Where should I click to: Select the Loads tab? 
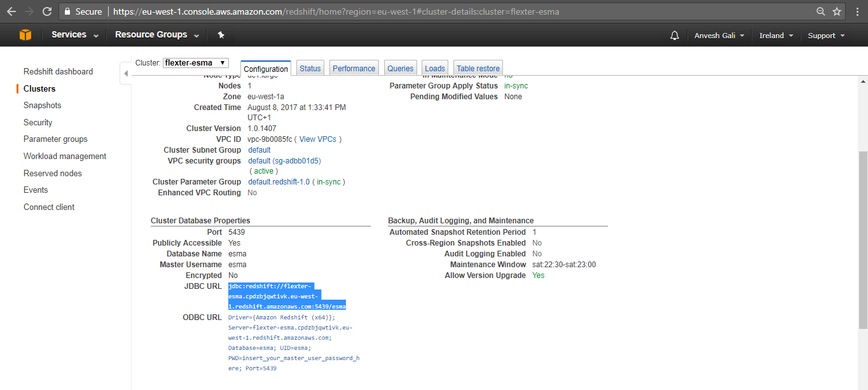point(435,68)
